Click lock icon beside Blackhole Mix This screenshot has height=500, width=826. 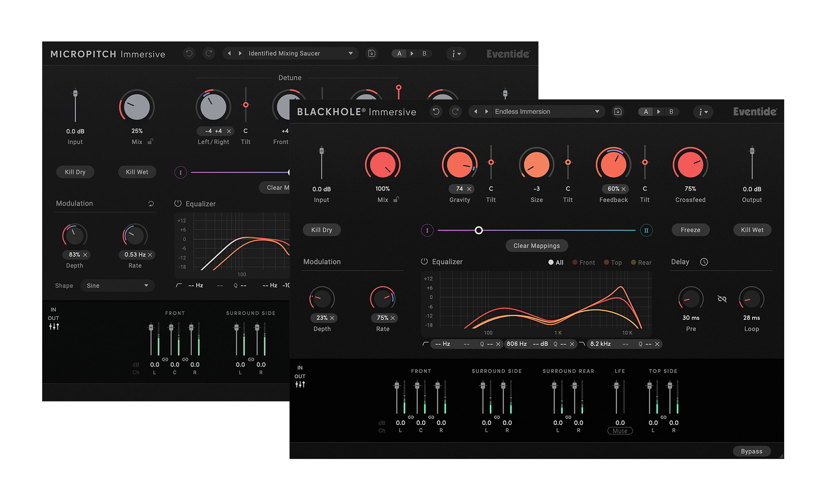point(397,200)
